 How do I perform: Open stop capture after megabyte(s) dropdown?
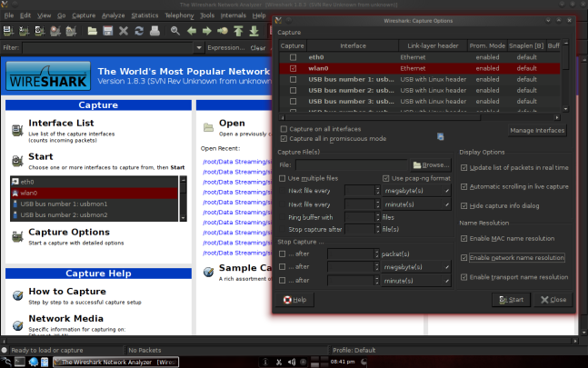point(416,267)
